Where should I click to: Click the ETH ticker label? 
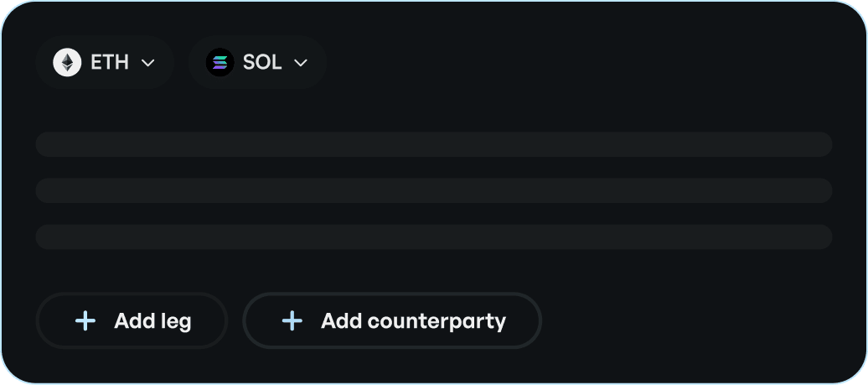[x=110, y=63]
